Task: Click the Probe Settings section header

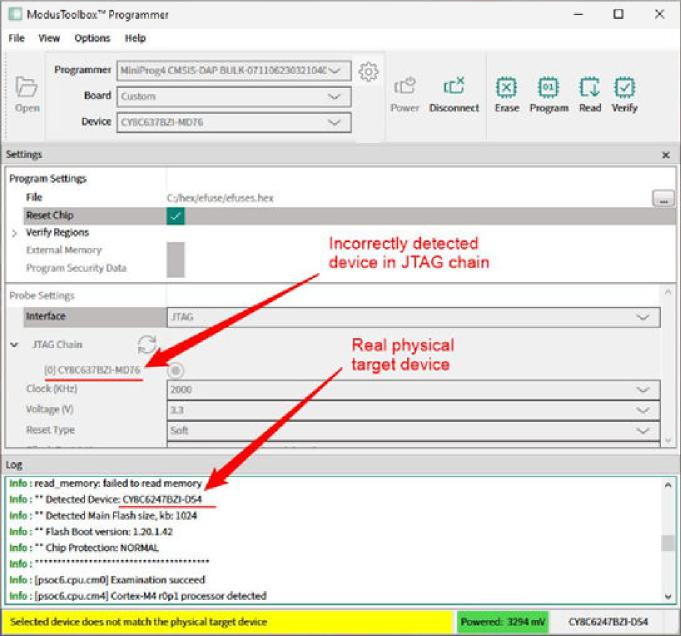Action: click(42, 296)
